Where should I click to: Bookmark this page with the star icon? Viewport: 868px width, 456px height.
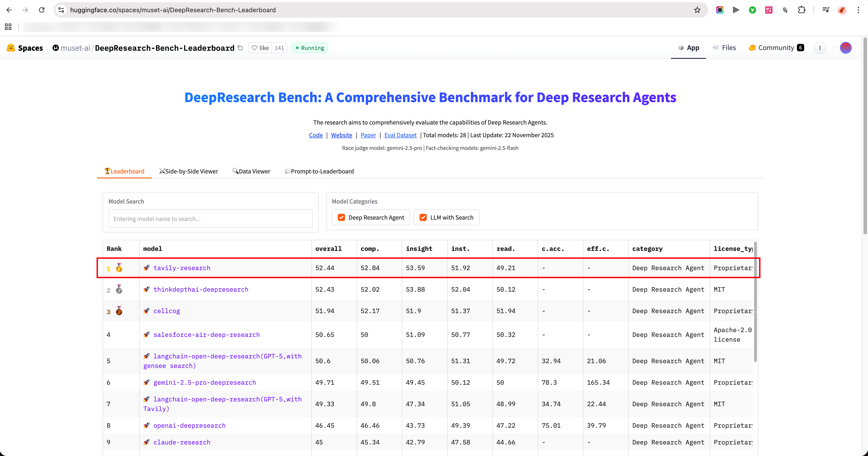point(697,10)
